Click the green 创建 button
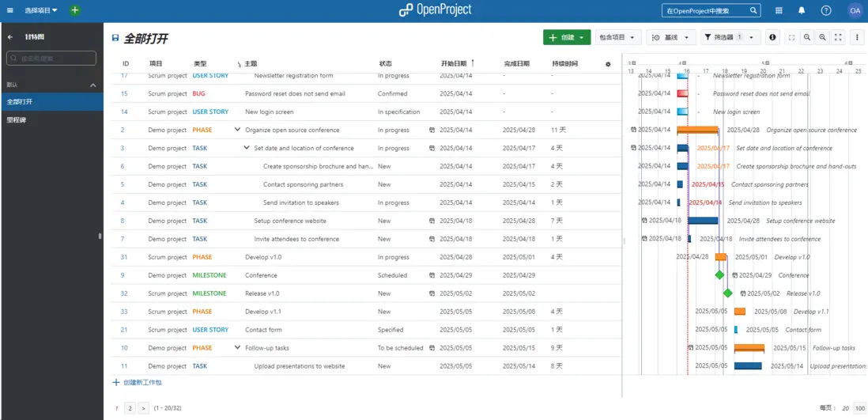 (x=566, y=37)
